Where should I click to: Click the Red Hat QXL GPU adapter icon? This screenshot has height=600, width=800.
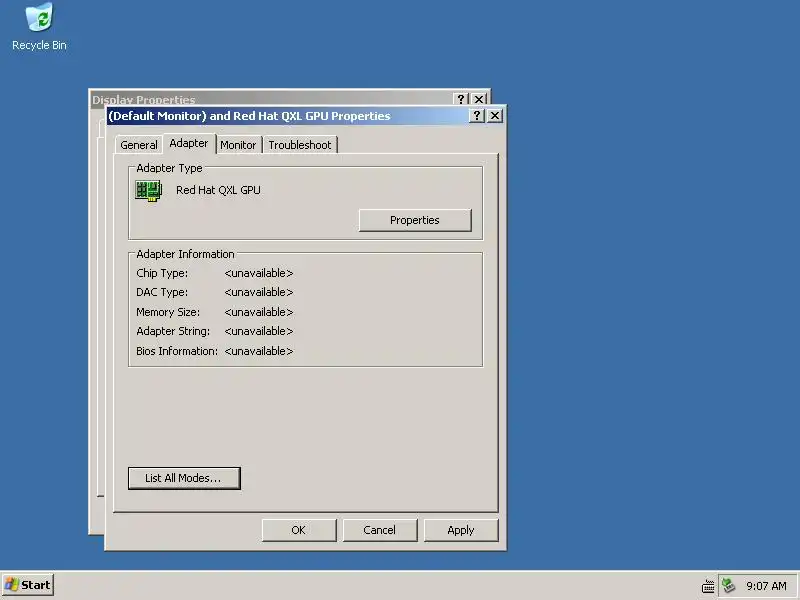pyautogui.click(x=148, y=191)
